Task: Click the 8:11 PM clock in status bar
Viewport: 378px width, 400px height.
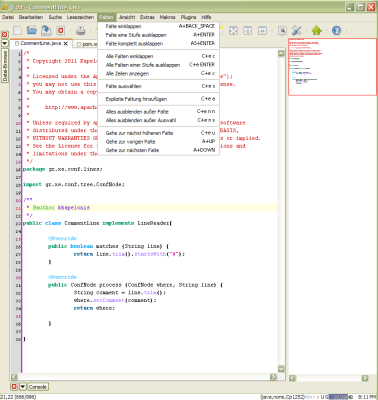Action: click(367, 397)
